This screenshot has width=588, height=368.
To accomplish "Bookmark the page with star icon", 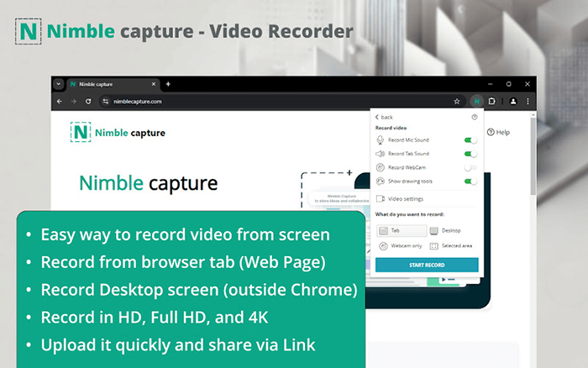I will click(457, 101).
